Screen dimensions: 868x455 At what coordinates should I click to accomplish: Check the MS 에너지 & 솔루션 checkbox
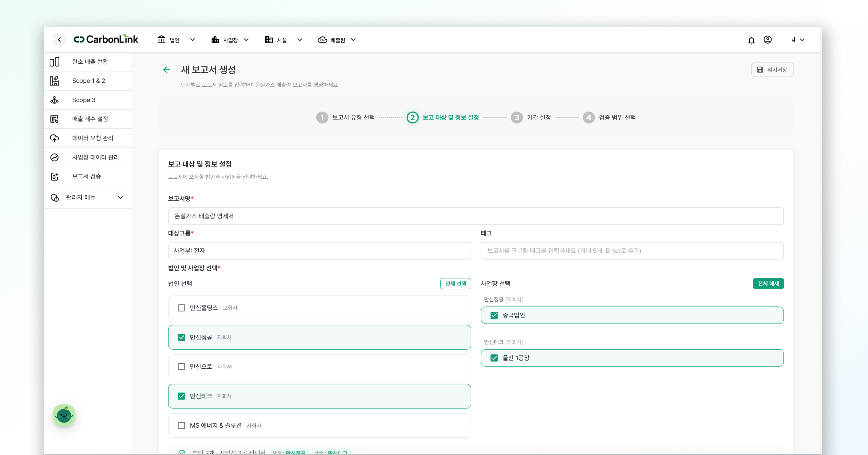tap(181, 426)
